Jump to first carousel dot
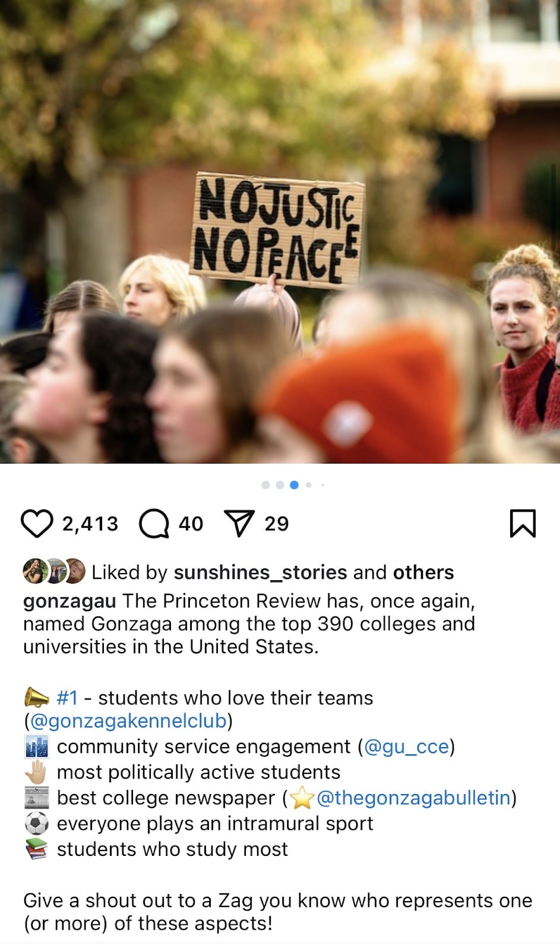Screen dimensions: 560x951 pyautogui.click(x=265, y=485)
